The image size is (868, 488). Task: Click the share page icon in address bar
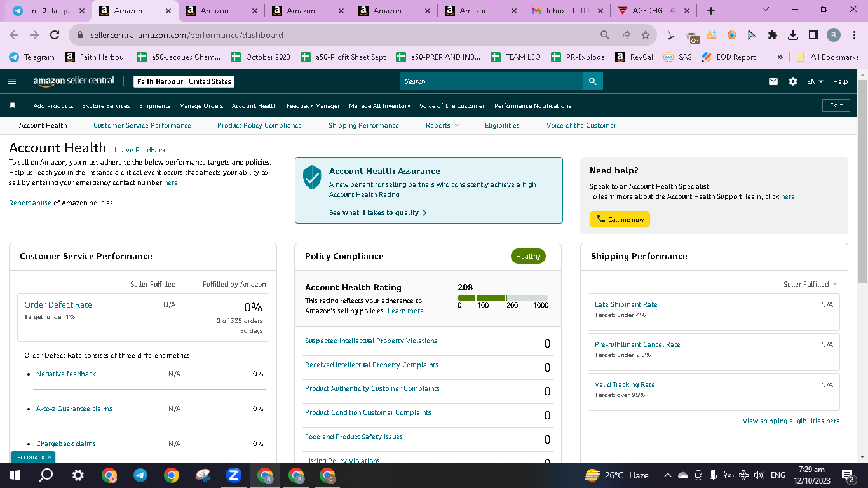[625, 35]
